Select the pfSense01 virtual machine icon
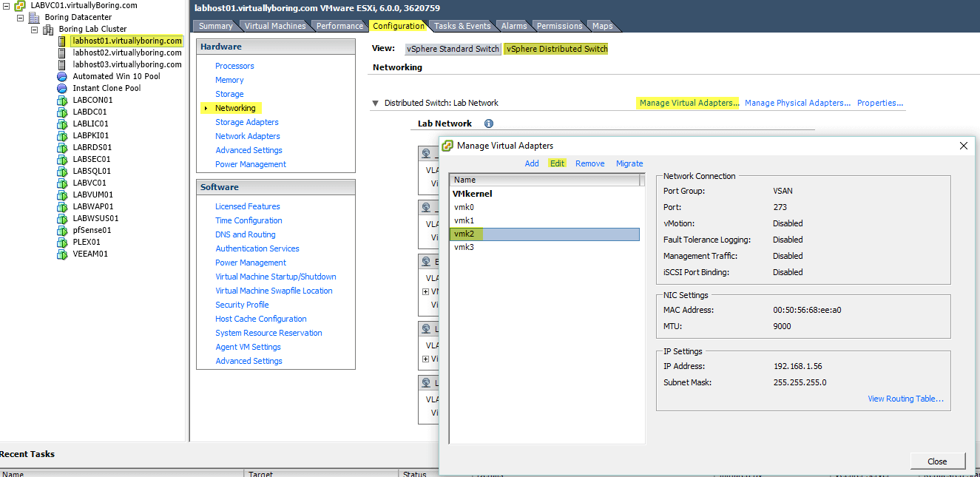 pos(62,231)
